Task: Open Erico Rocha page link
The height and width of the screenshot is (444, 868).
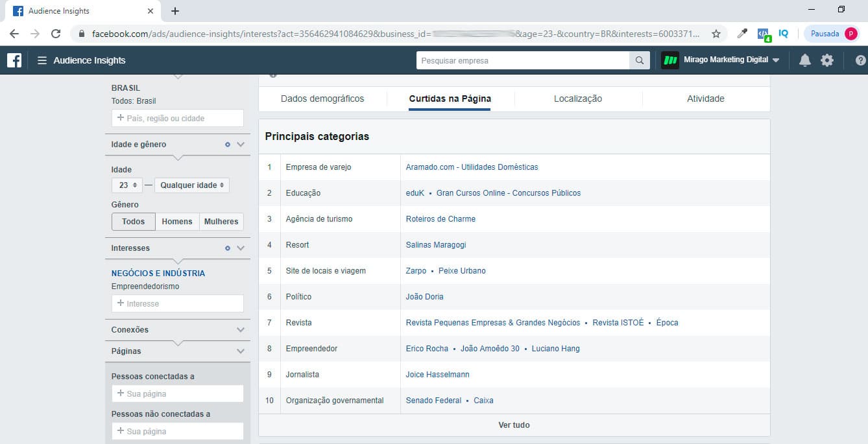Action: pos(427,349)
